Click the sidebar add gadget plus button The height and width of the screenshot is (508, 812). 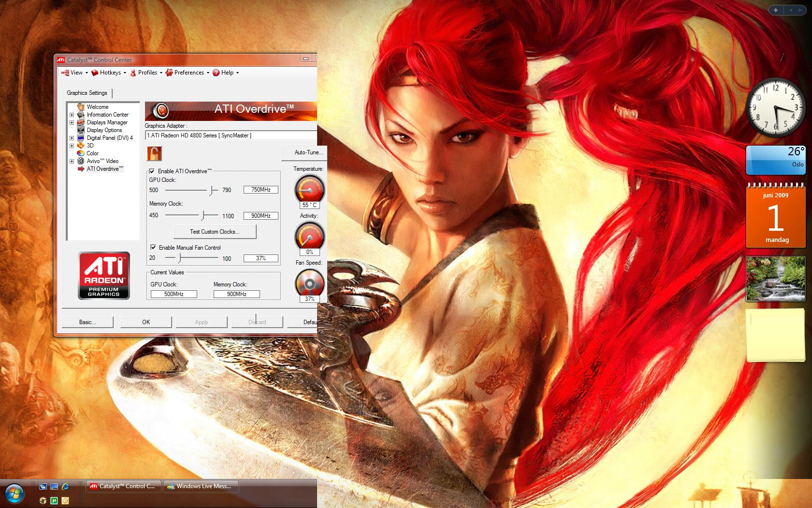776,10
